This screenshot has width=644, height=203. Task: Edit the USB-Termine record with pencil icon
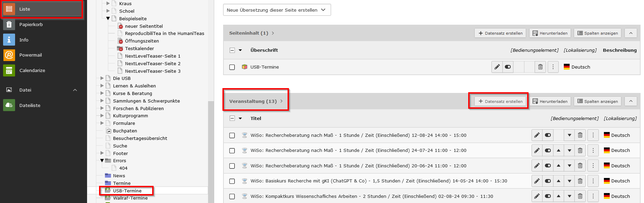point(497,67)
